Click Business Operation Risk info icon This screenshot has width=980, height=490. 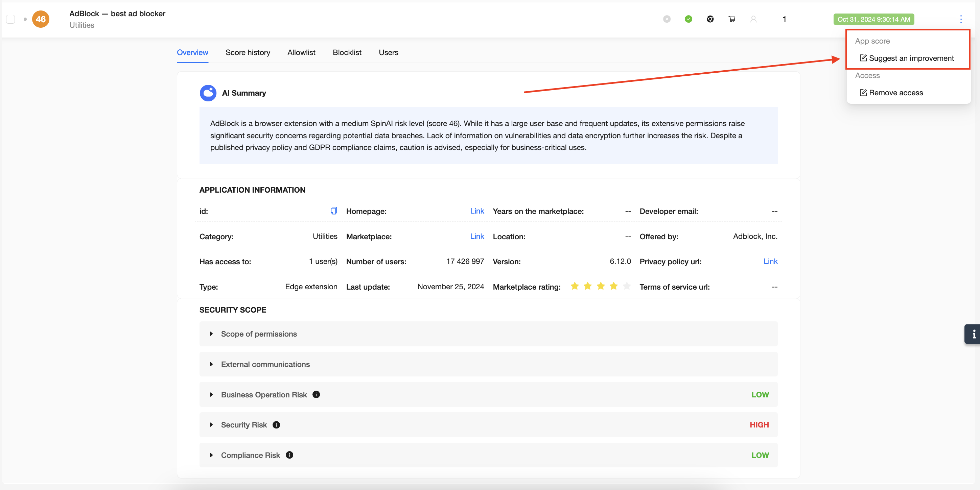tap(316, 394)
